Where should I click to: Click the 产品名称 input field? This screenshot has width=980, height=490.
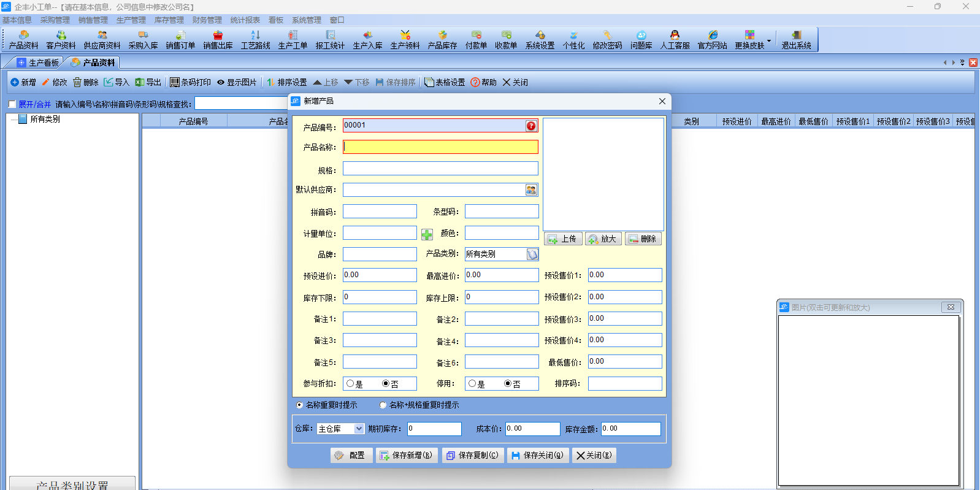tap(440, 147)
